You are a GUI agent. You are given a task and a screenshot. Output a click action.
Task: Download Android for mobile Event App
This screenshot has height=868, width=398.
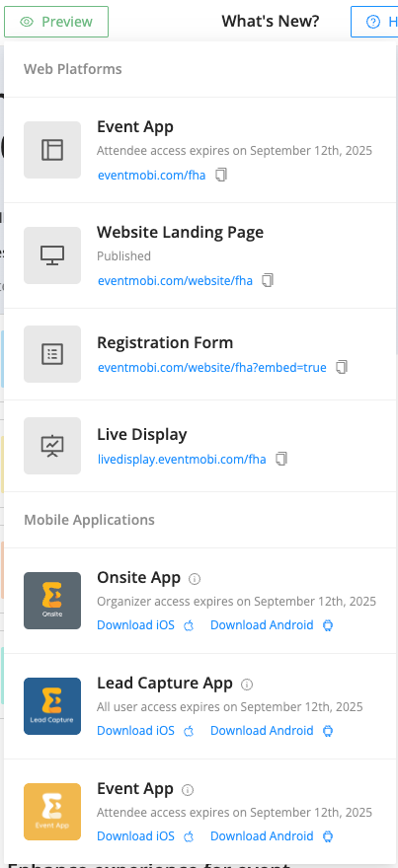pyautogui.click(x=262, y=835)
